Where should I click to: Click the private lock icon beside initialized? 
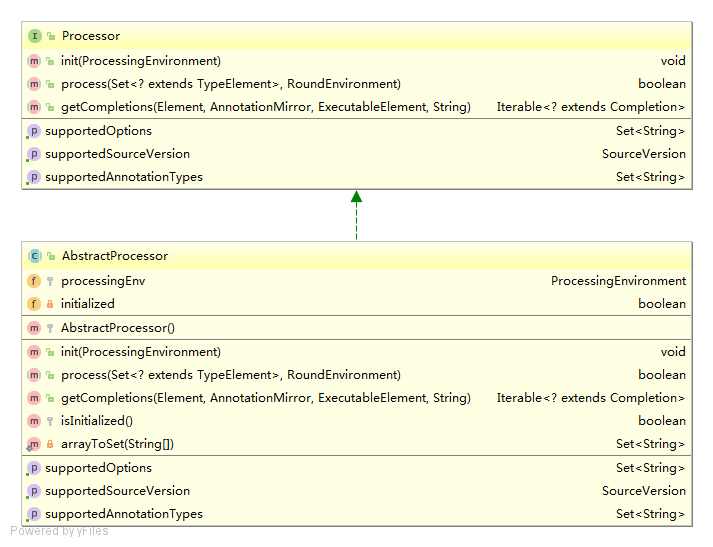click(x=50, y=304)
